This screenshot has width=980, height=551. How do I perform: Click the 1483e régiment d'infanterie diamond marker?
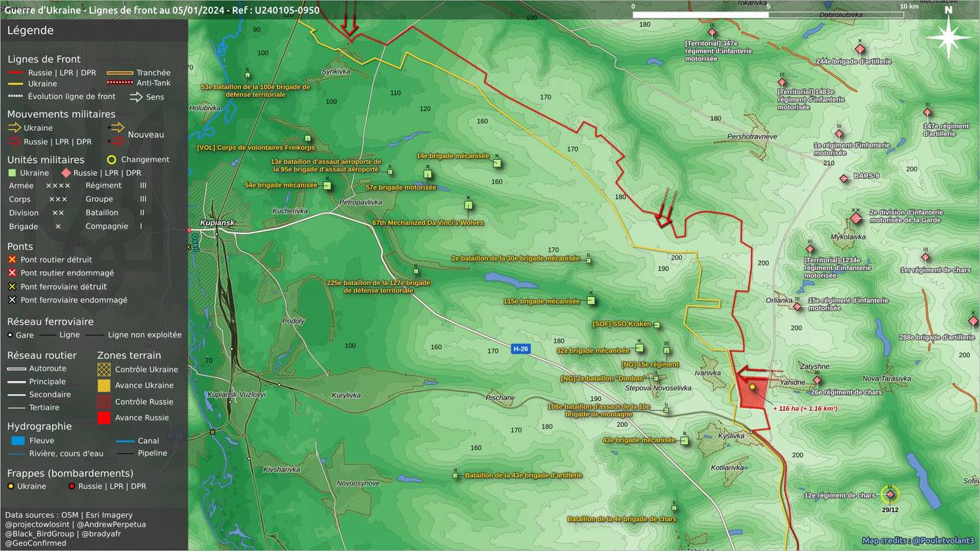pyautogui.click(x=782, y=82)
